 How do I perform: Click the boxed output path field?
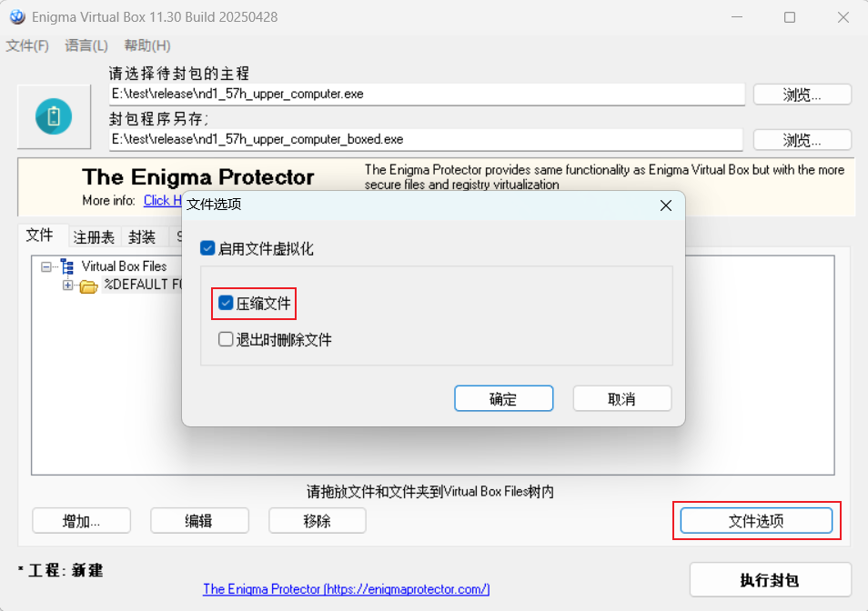click(x=426, y=139)
